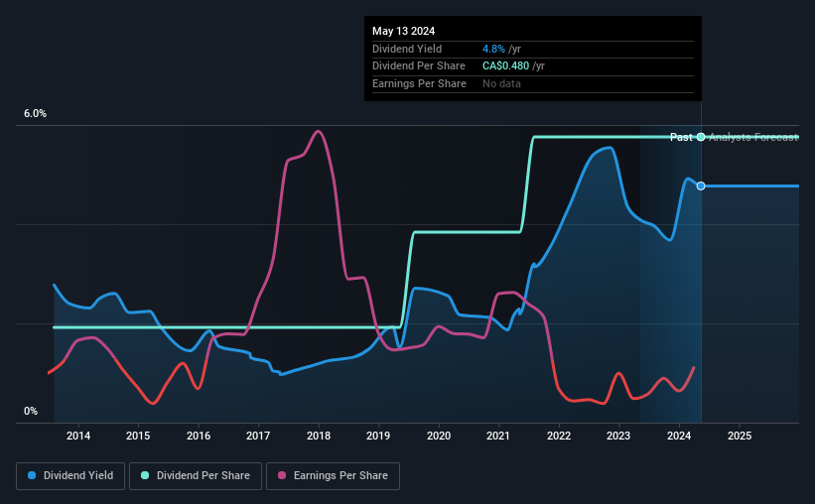This screenshot has height=504, width=815.
Task: Click the earnings per share peak near 2018
Action: (x=318, y=131)
